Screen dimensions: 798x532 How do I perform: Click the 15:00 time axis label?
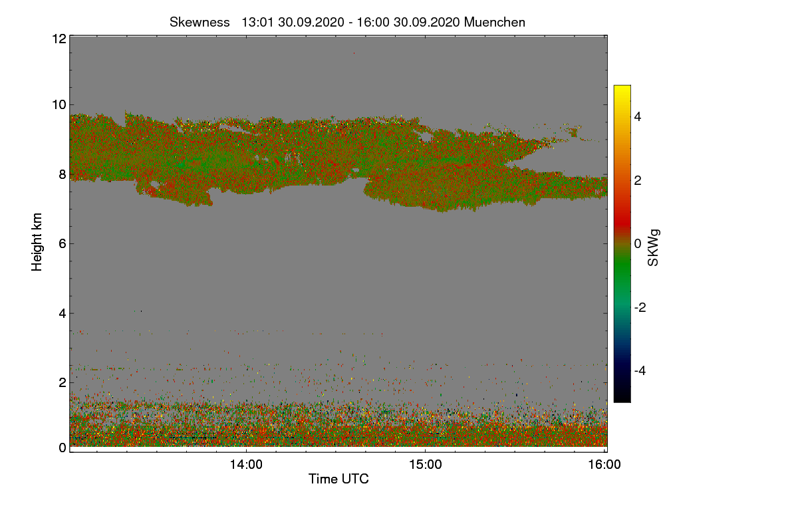[x=426, y=465]
